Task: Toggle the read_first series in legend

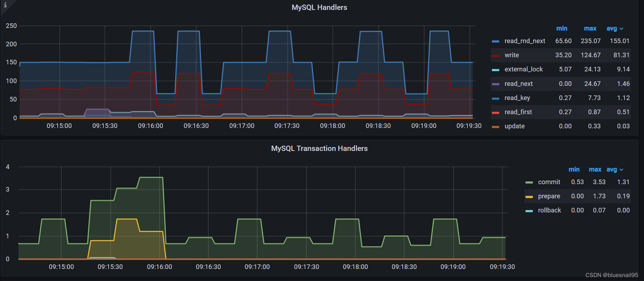Action: click(518, 112)
